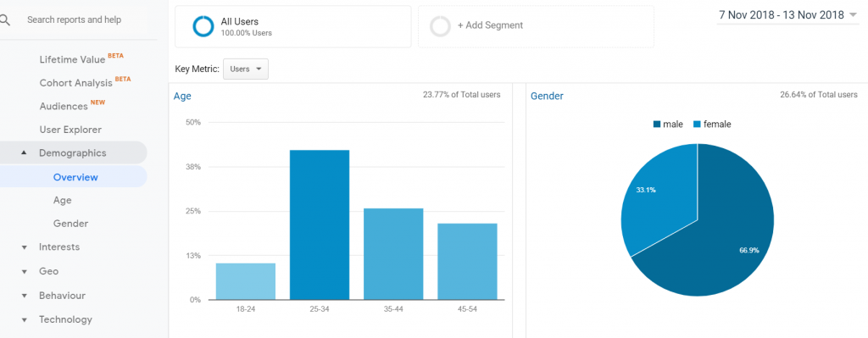Click the search magnifier icon

click(x=4, y=20)
